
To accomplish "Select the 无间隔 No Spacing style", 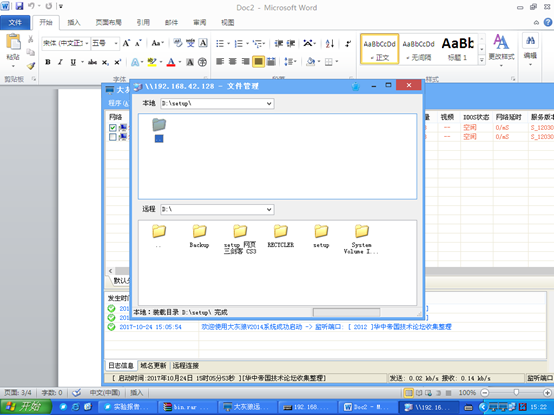I will tap(418, 49).
